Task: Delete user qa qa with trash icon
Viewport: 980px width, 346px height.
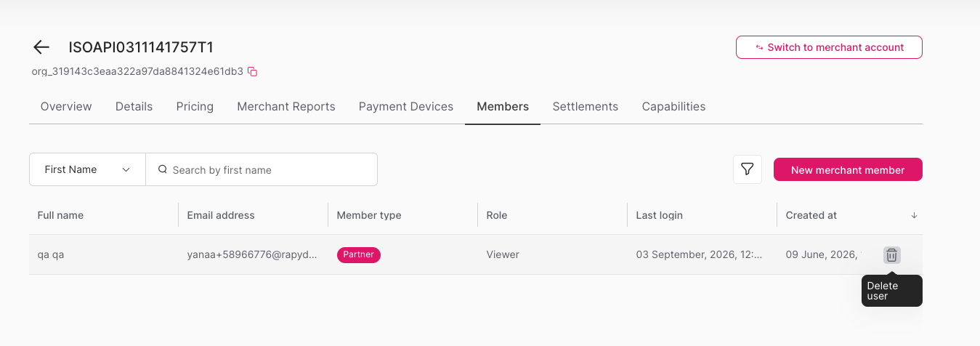Action: coord(891,255)
